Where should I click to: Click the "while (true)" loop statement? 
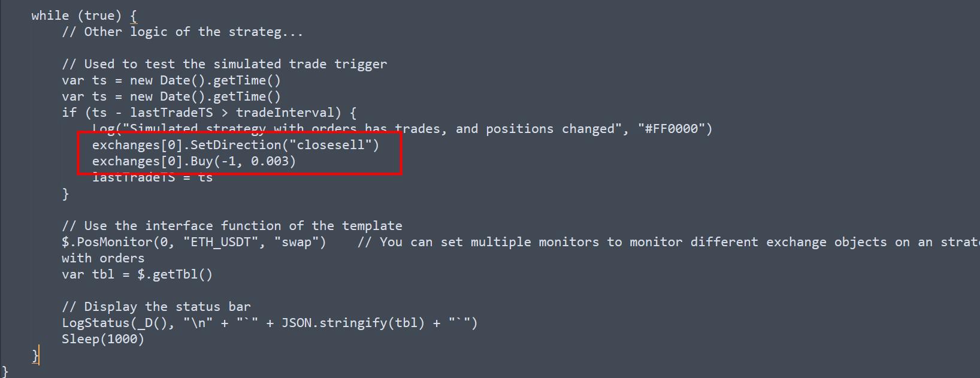pos(76,16)
